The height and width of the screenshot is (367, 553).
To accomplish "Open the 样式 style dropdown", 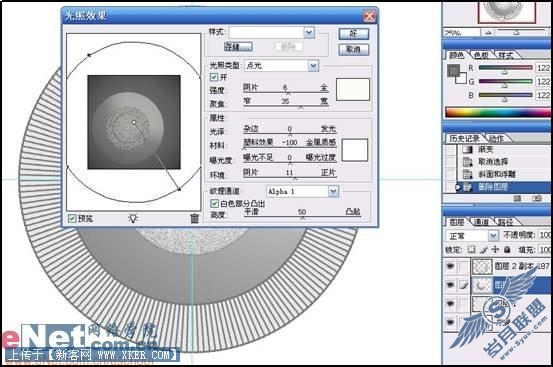I will (x=309, y=32).
